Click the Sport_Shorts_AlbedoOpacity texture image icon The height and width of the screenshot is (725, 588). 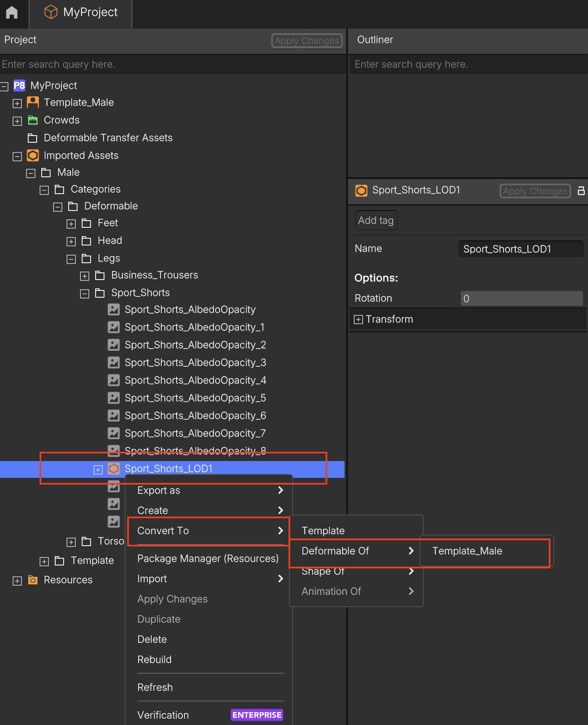pos(114,309)
